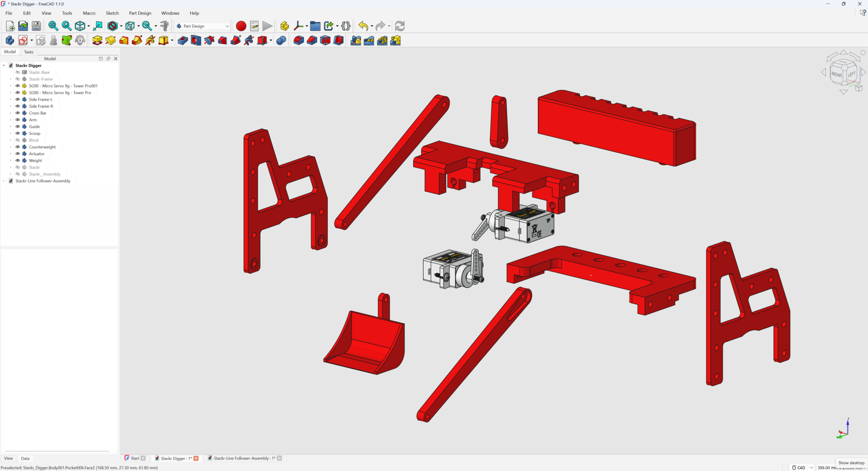868x471 pixels.
Task: Switch to Stackr-Line Follower-Assembly document tab
Action: pos(244,458)
